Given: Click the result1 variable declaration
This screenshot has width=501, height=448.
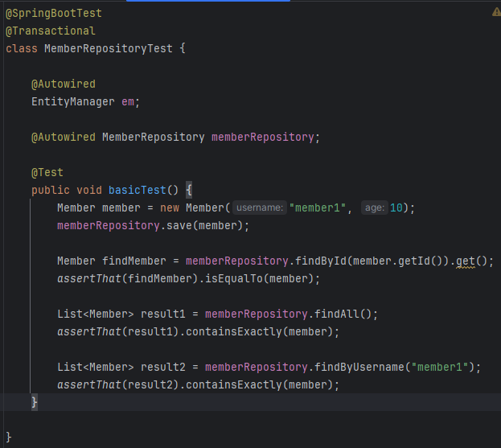Looking at the screenshot, I should [163, 314].
